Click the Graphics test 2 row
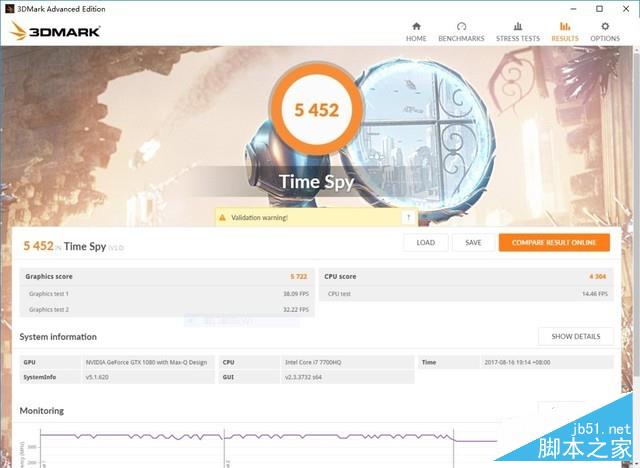 point(167,310)
